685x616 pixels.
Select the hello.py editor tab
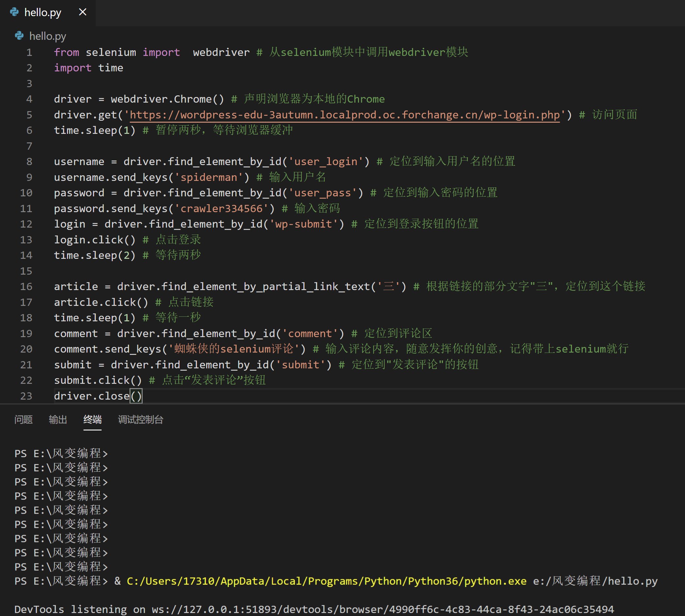(48, 12)
